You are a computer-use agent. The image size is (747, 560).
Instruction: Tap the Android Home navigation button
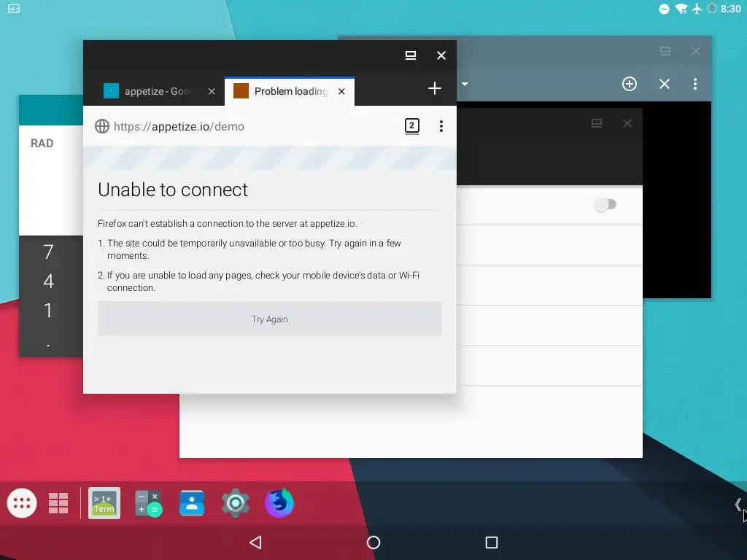pos(373,542)
